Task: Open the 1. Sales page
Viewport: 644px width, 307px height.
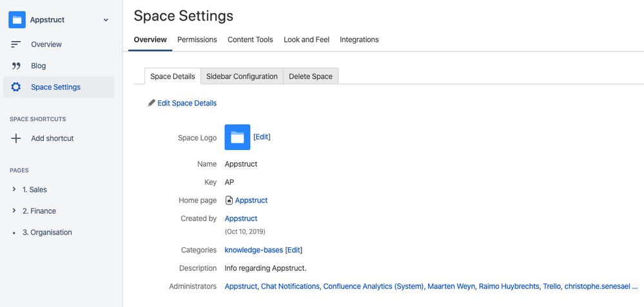Action: [x=35, y=189]
